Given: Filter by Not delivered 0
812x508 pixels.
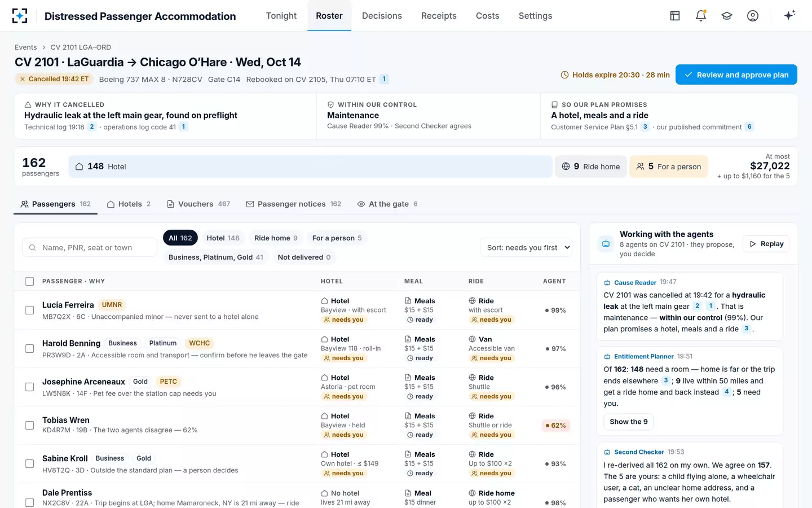Looking at the screenshot, I should pyautogui.click(x=304, y=257).
